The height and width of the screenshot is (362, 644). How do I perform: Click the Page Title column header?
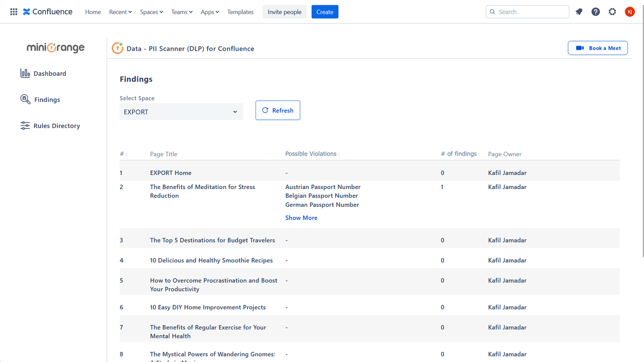pyautogui.click(x=163, y=154)
